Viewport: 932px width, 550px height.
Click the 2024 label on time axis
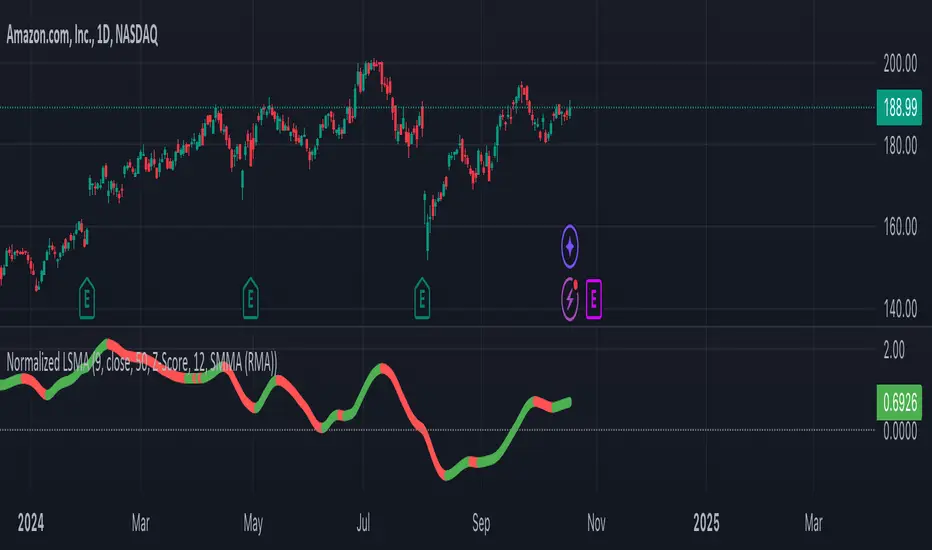pyautogui.click(x=31, y=523)
